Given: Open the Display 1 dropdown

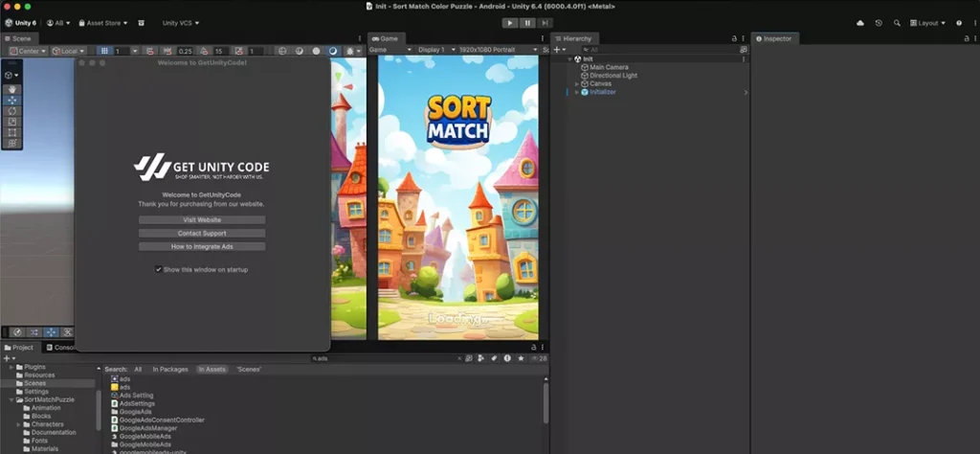Looking at the screenshot, I should tap(434, 50).
